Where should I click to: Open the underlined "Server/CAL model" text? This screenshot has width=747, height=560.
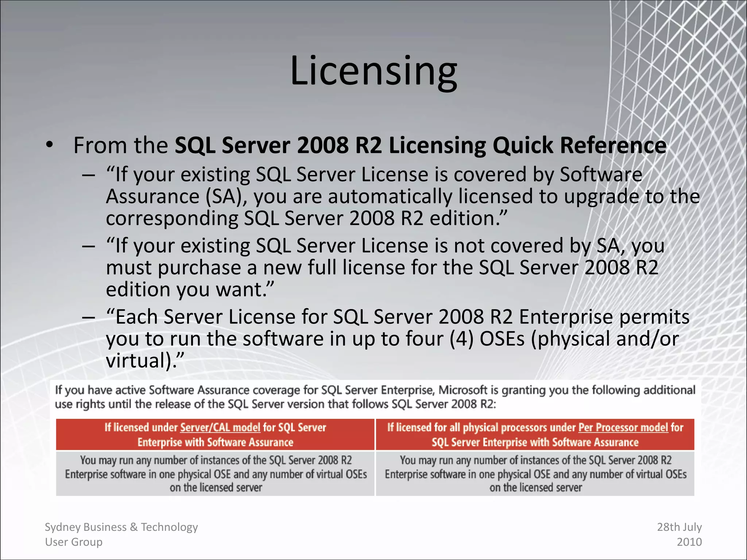[x=220, y=427]
